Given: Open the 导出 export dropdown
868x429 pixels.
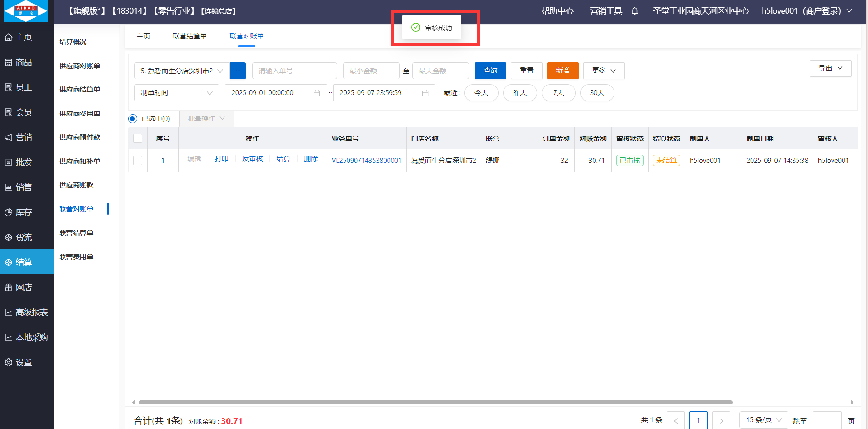Looking at the screenshot, I should 830,68.
